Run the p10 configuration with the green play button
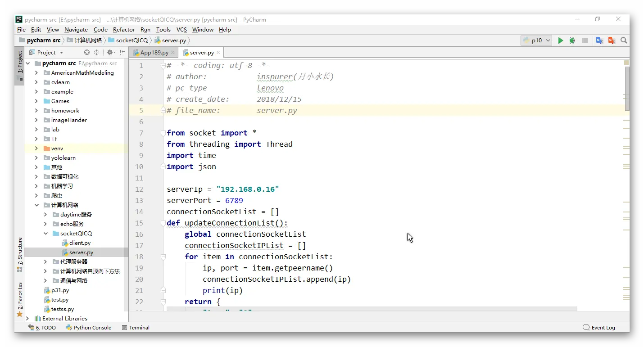 click(561, 41)
